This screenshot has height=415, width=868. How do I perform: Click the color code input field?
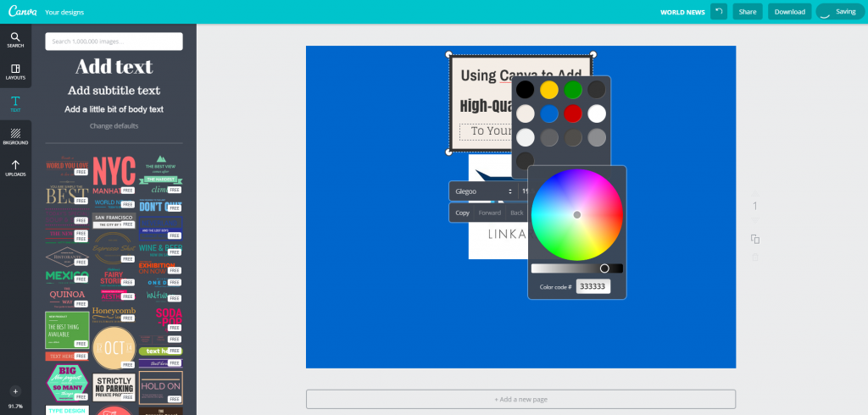click(x=593, y=286)
